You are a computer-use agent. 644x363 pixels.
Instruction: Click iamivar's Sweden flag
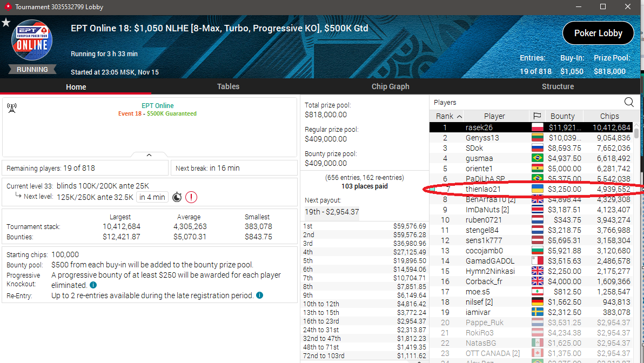tap(537, 312)
